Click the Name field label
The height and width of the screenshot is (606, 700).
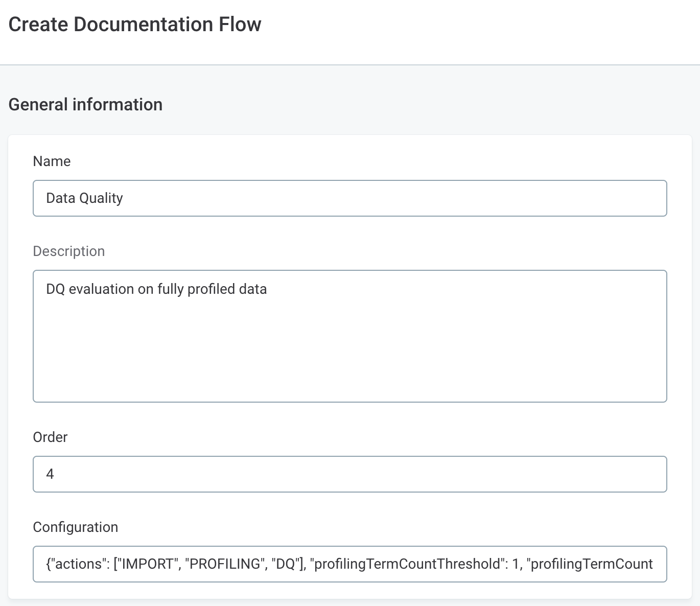pyautogui.click(x=52, y=161)
